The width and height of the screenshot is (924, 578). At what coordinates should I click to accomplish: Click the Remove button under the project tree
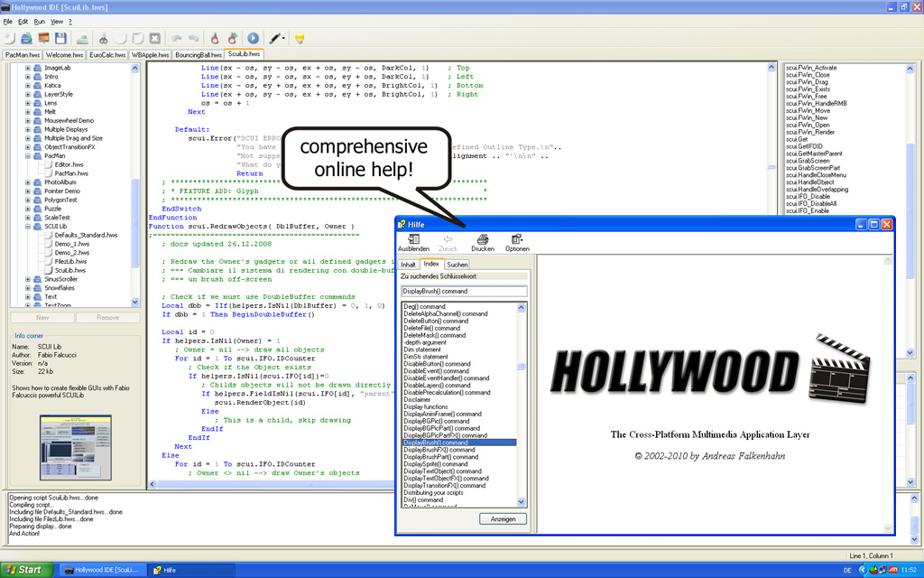[108, 317]
